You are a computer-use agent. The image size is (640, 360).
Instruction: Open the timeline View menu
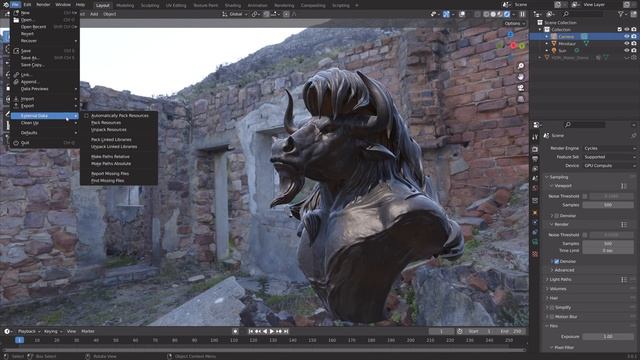(71, 331)
